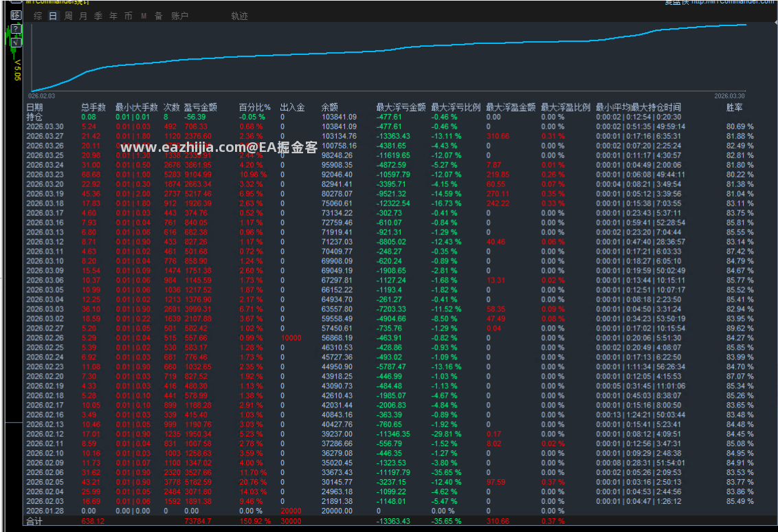
Task: Click the 最大浮盈金额 column header
Action: [x=511, y=107]
